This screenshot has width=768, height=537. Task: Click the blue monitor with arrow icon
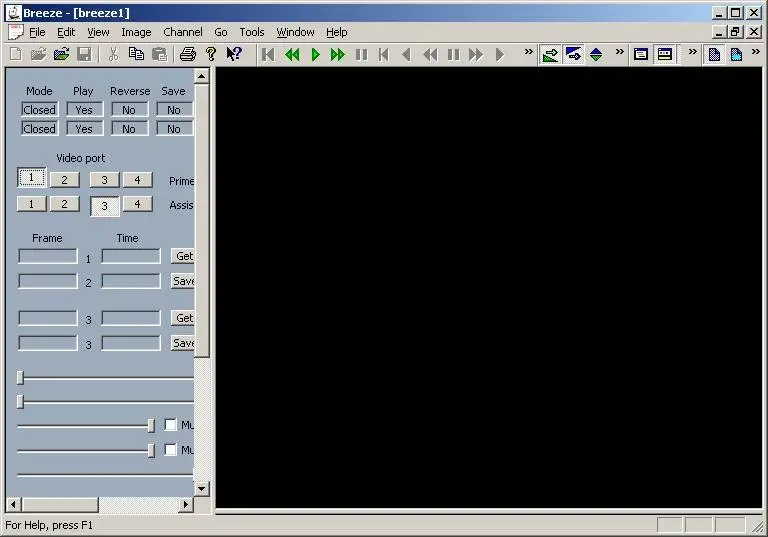(x=573, y=54)
